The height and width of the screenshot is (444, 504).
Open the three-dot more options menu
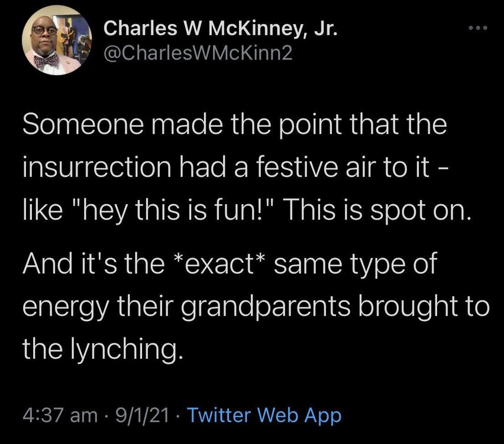tap(479, 28)
